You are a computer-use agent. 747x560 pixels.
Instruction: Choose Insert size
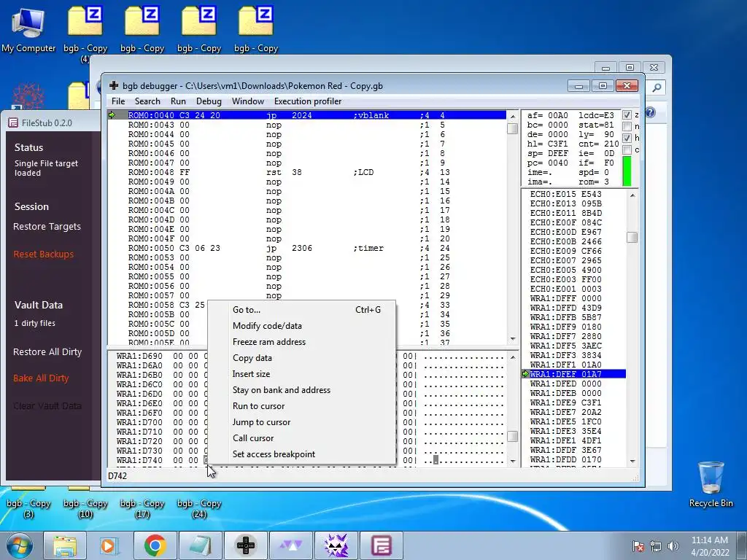301,374
